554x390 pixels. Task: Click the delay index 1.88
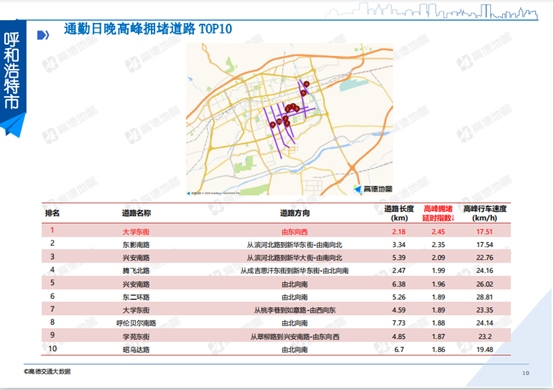pyautogui.click(x=438, y=323)
